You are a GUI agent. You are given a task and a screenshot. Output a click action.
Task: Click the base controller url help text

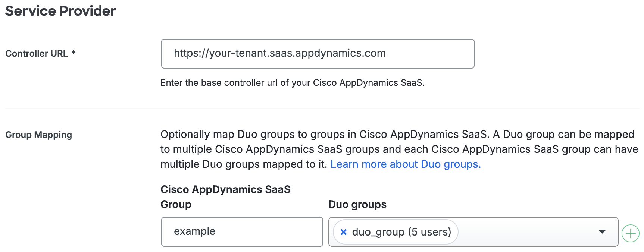(292, 82)
